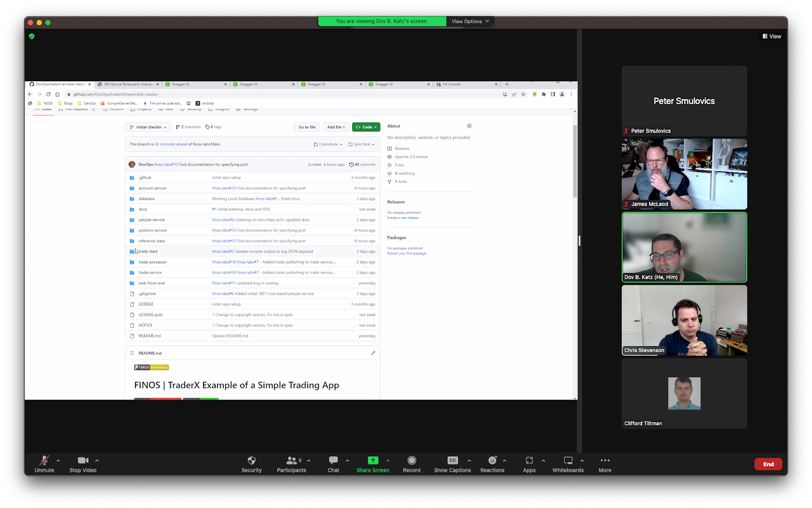
Task: Click the Security shield icon
Action: pos(251,461)
